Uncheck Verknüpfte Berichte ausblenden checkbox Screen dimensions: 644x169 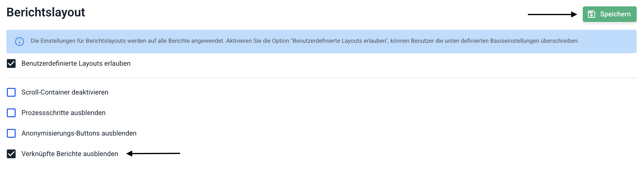(11, 154)
